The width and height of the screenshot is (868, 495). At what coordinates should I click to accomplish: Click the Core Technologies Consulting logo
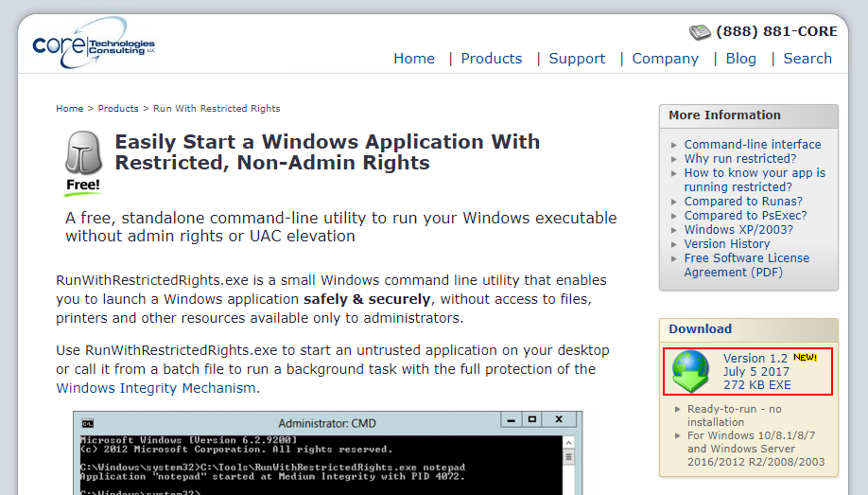94,44
